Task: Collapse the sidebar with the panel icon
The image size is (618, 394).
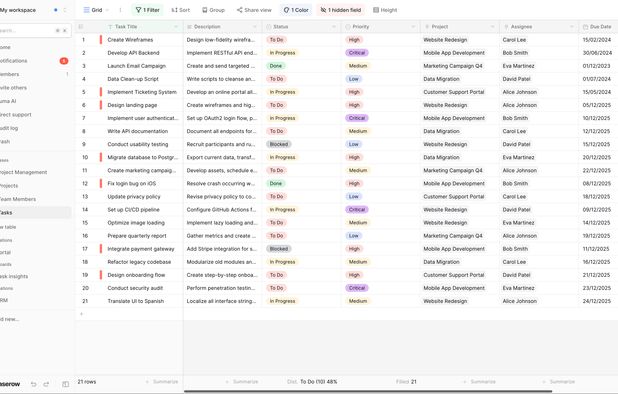Action: coord(65,384)
